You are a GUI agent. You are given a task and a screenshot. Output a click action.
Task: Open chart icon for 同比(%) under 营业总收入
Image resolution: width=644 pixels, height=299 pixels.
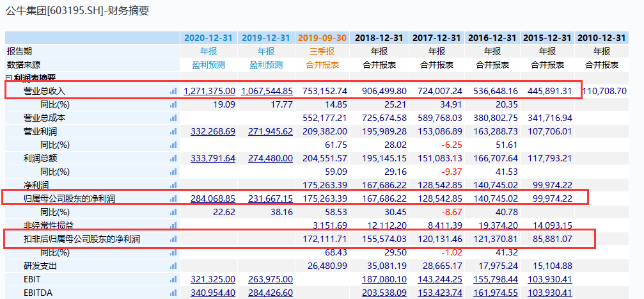coord(173,104)
